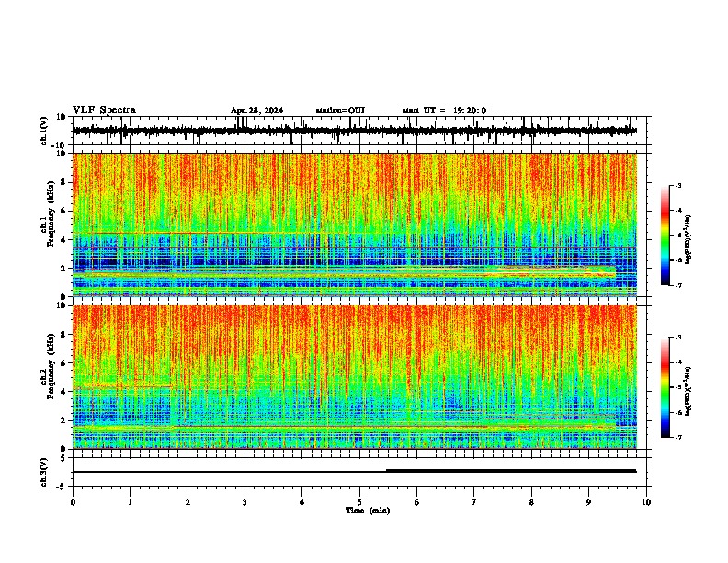Screen dimensions: 728x563
Task: Click the time axis tick label "1"
Action: click(x=130, y=502)
